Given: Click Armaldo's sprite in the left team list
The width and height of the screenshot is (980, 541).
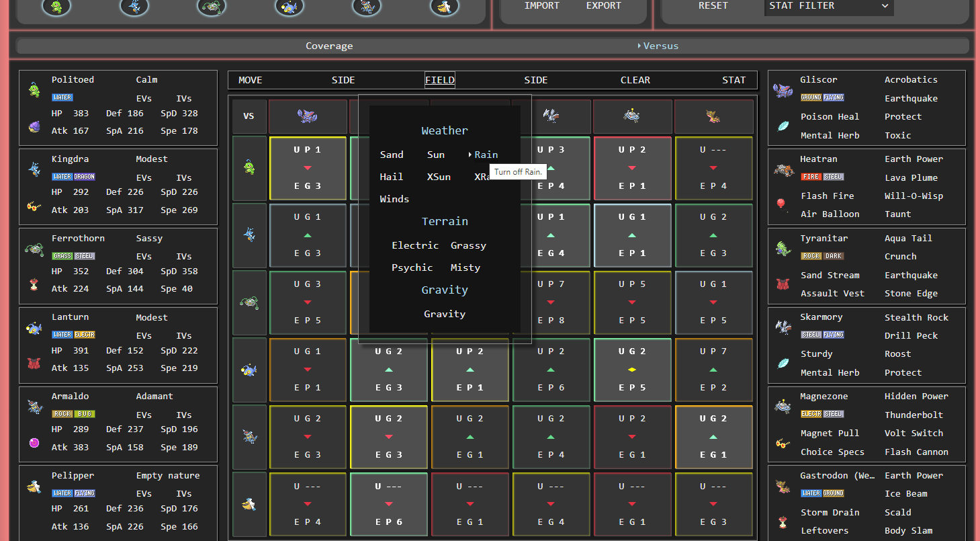Looking at the screenshot, I should point(34,407).
